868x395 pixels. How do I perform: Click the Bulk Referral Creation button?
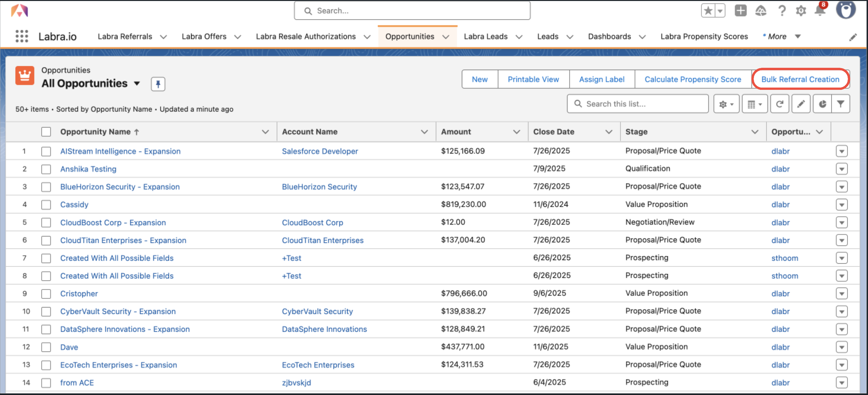(x=800, y=79)
